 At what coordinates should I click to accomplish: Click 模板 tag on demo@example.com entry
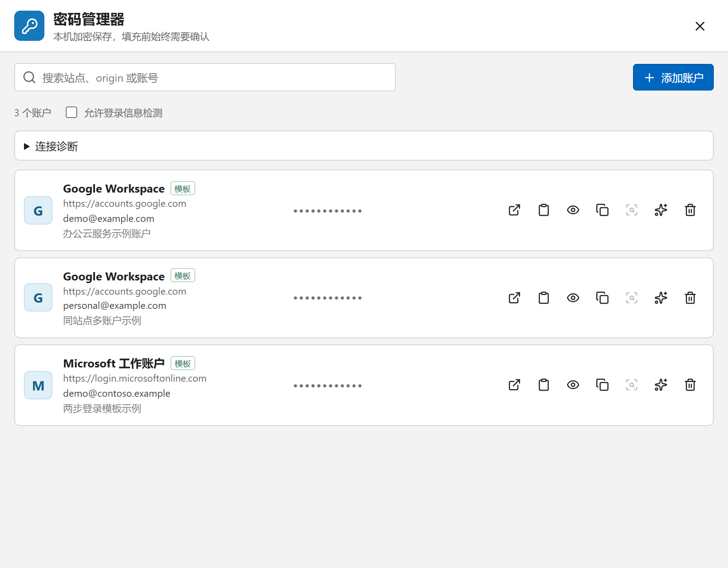pos(183,189)
